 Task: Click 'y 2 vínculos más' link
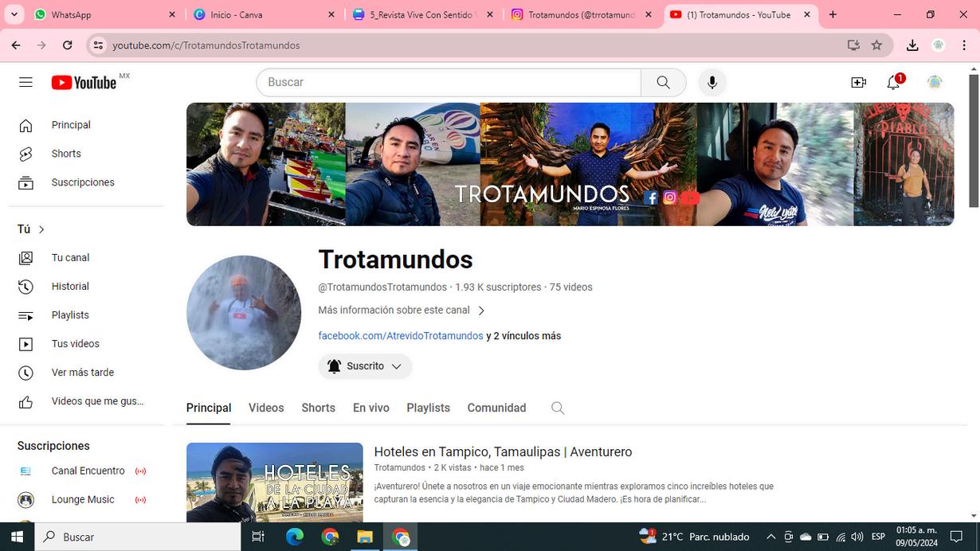pos(523,336)
